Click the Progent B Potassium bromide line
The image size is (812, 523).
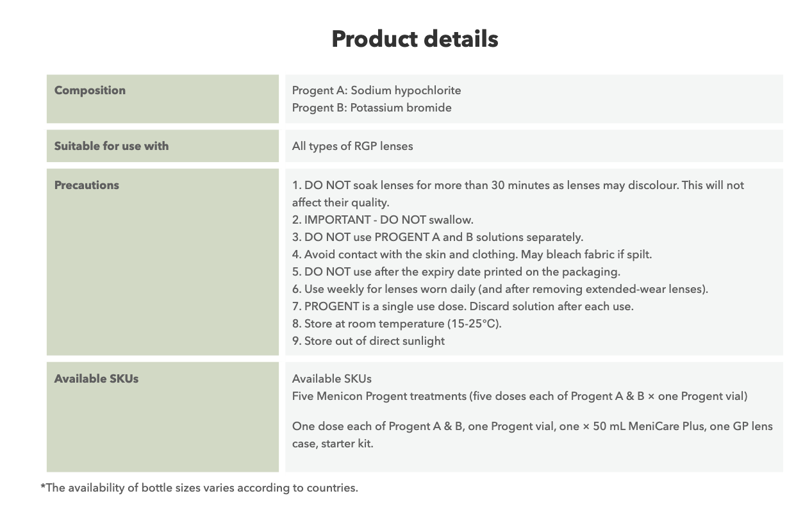[372, 108]
